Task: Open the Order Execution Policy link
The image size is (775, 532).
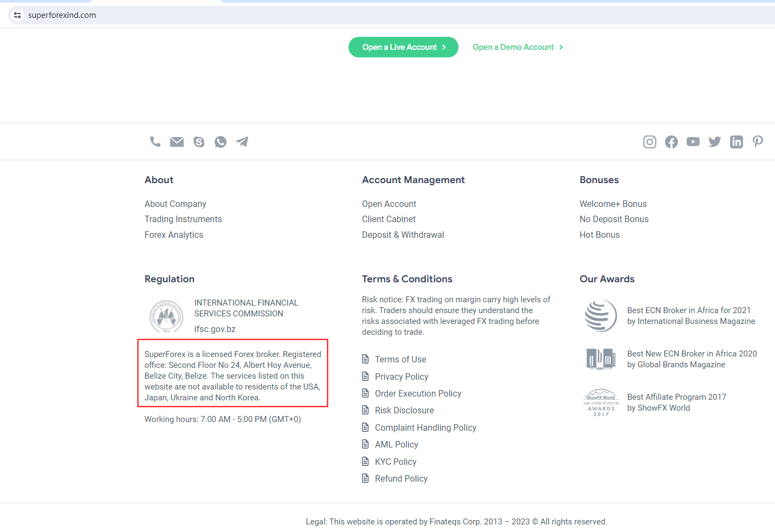Action: point(418,393)
